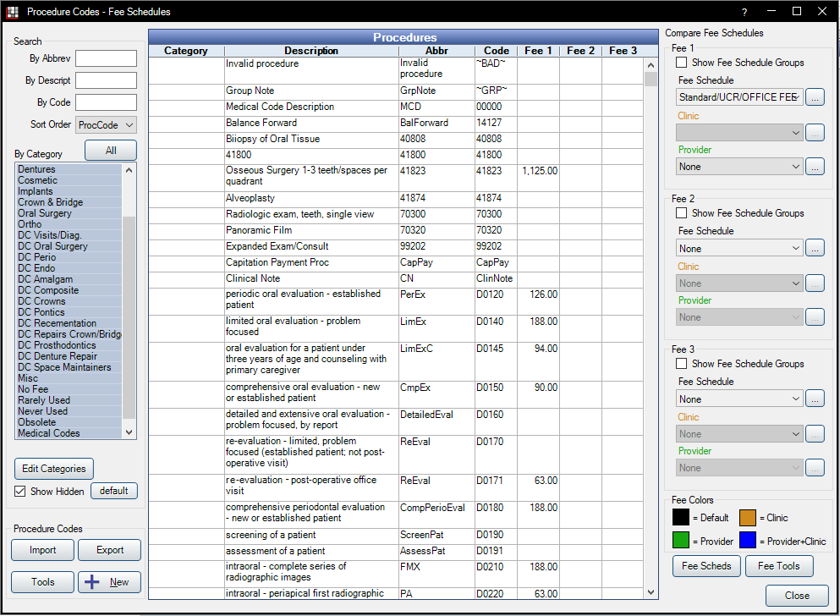Uncheck the Show Hidden checkbox
This screenshot has height=616, width=840.
click(19, 492)
